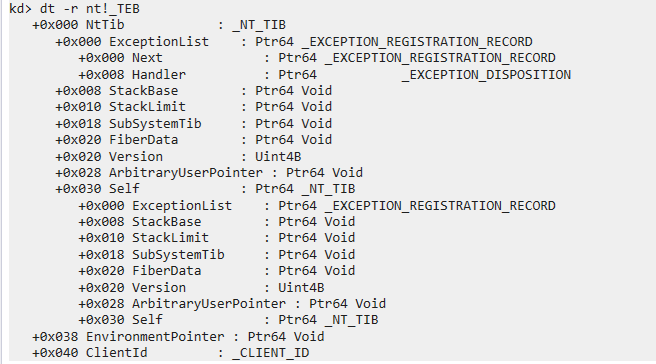Click the first FiberData field name
Viewport: 656px width, 364px height.
click(144, 140)
